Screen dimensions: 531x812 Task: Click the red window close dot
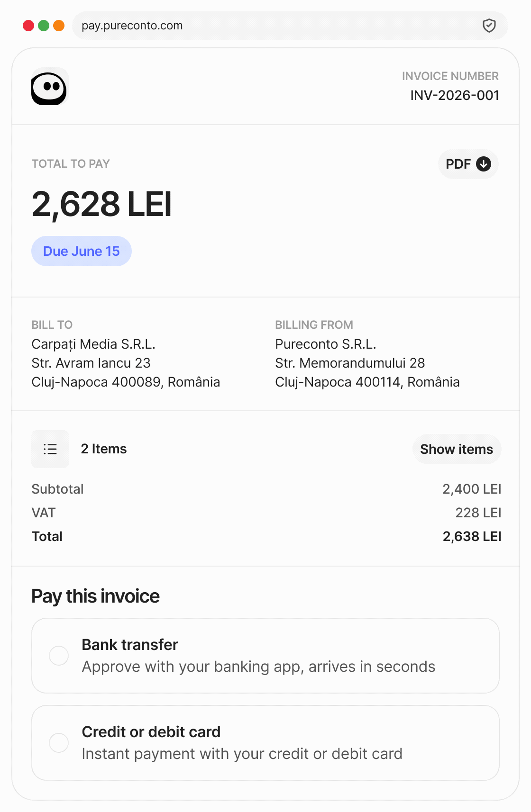click(x=28, y=26)
